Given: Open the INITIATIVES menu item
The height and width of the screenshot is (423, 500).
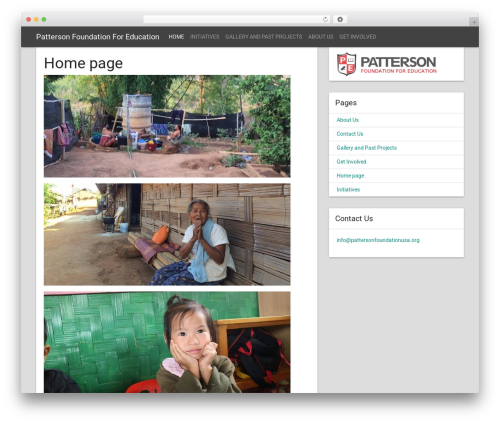Looking at the screenshot, I should point(205,37).
